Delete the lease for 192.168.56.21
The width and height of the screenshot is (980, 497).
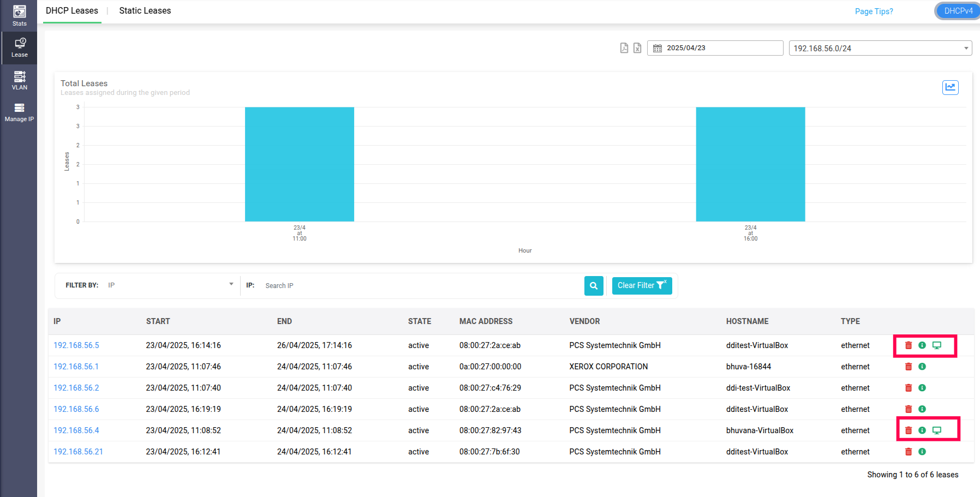click(x=909, y=452)
